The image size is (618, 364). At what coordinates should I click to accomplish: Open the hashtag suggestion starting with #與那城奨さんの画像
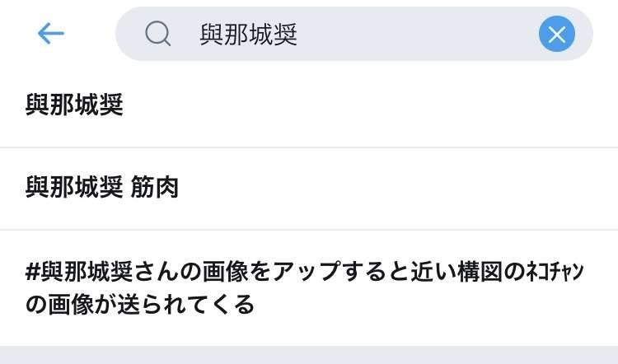(309, 287)
